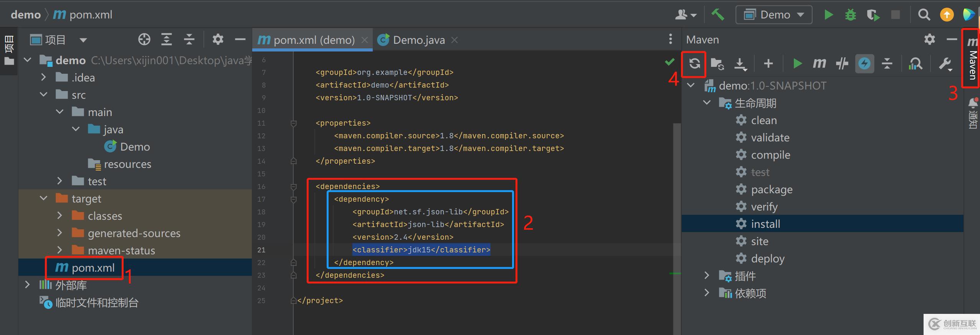
Task: Download Sources and Documentation icon
Action: point(740,64)
